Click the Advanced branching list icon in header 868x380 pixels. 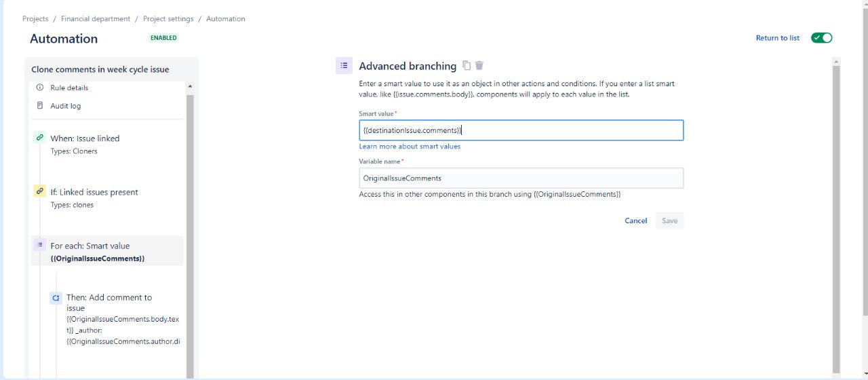pyautogui.click(x=344, y=65)
